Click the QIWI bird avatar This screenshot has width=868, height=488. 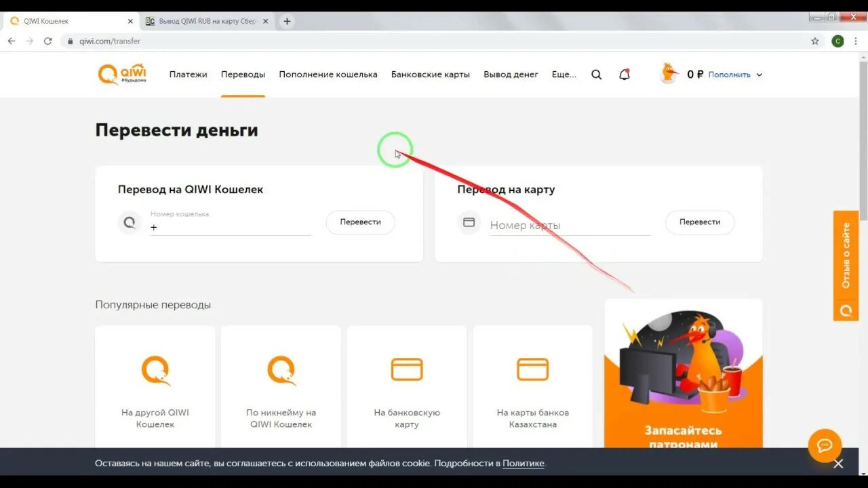tap(669, 74)
